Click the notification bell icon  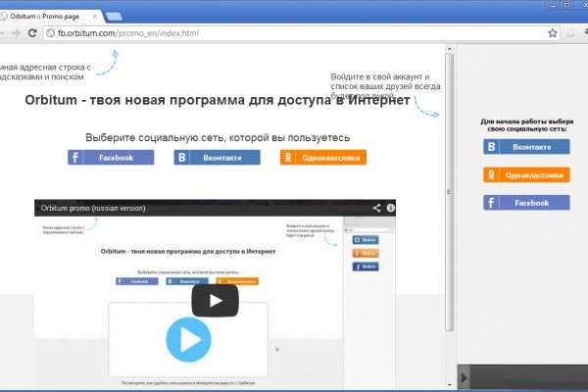[x=570, y=32]
